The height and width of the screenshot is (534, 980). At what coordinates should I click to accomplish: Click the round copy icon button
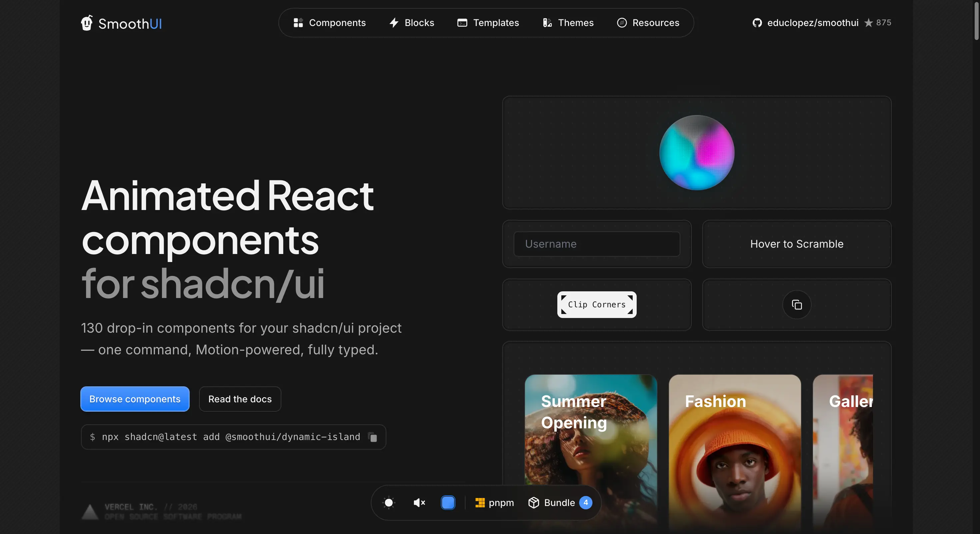click(x=797, y=305)
